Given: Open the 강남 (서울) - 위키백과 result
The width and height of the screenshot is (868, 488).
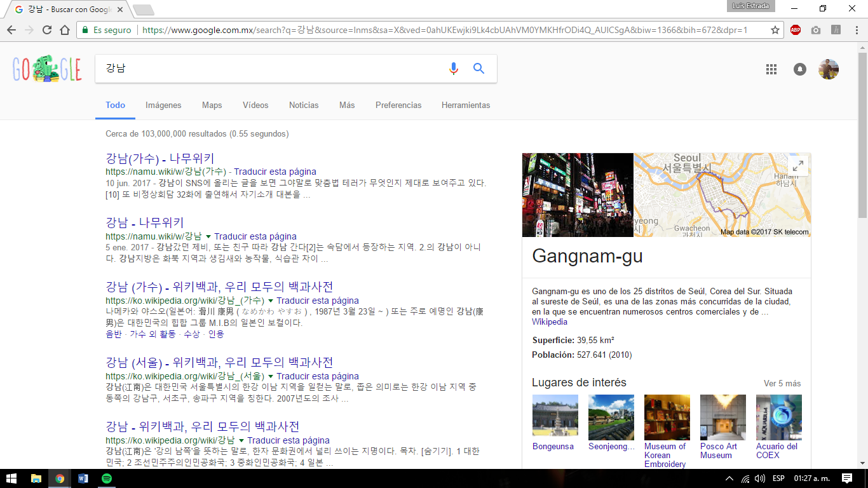Looking at the screenshot, I should 219,362.
